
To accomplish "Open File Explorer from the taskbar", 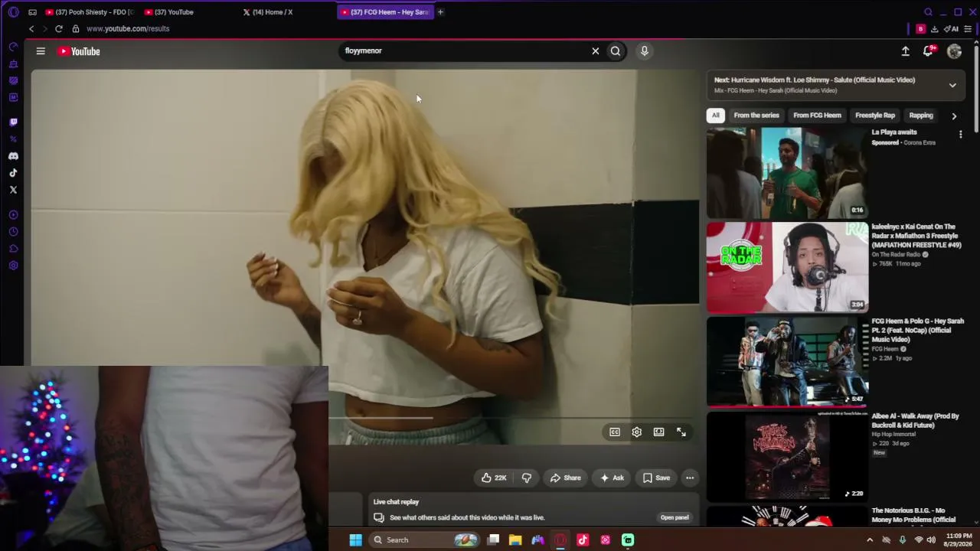I will pos(515,540).
